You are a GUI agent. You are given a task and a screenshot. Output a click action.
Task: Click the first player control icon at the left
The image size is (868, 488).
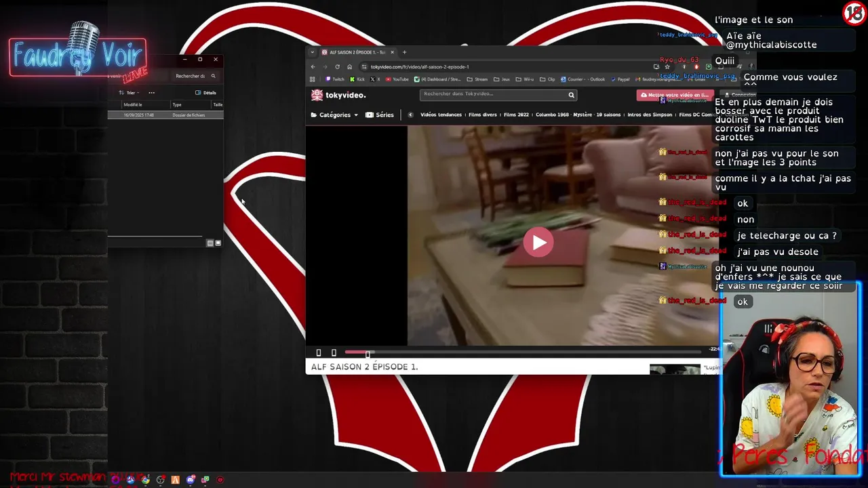point(319,352)
